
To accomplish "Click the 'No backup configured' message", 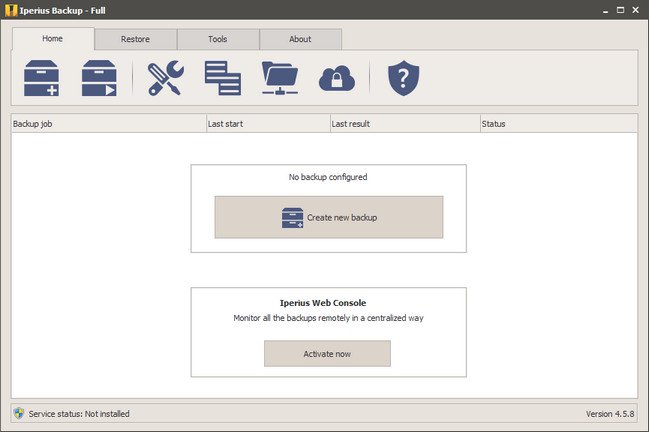I will 328,177.
